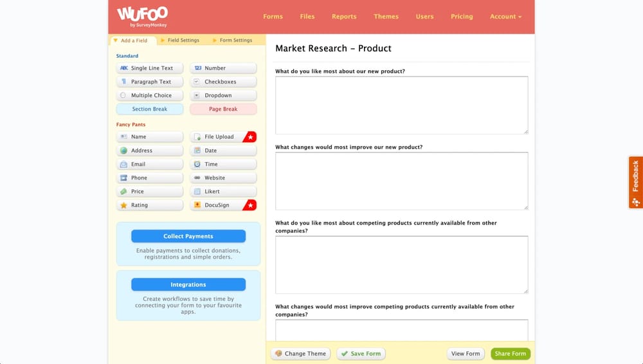Add a Price field

[150, 192]
